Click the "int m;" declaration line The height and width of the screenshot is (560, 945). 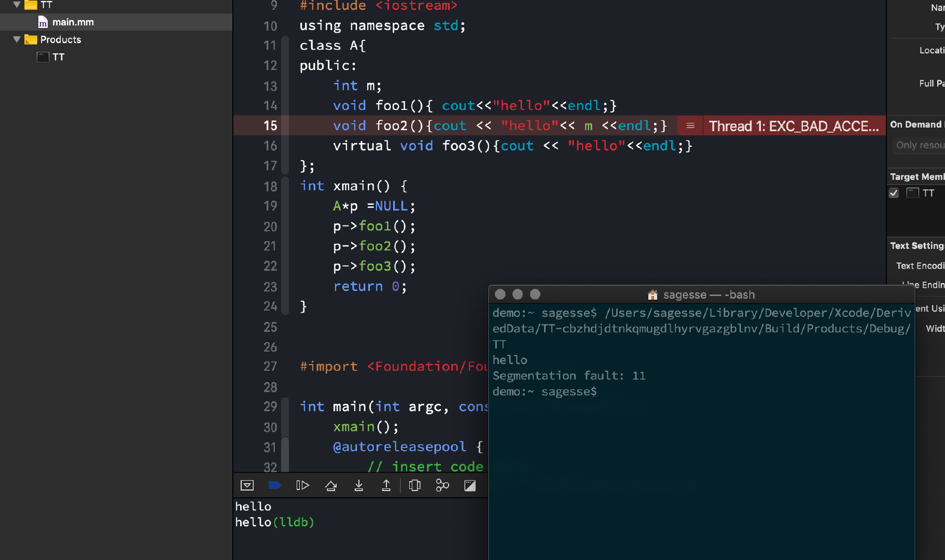pyautogui.click(x=357, y=86)
